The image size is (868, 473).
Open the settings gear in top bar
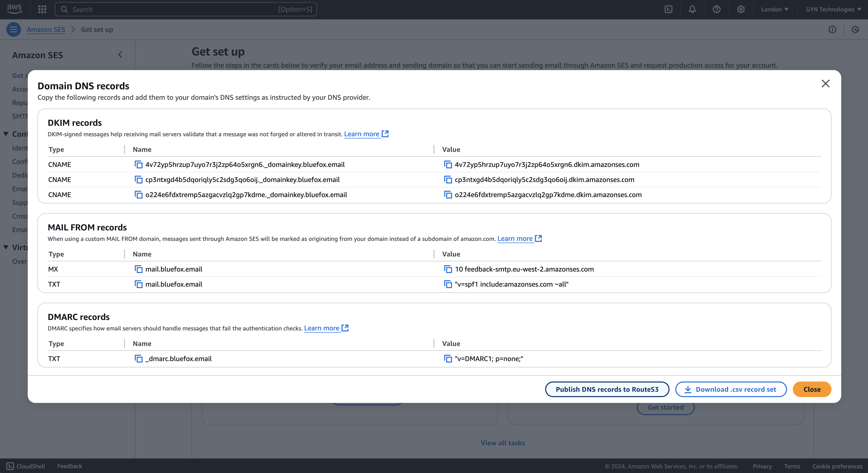(741, 9)
